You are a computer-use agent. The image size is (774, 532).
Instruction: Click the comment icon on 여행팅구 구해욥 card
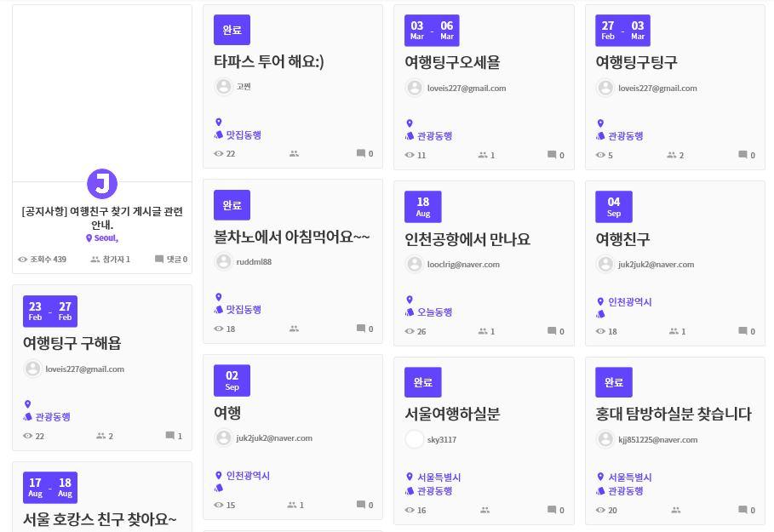pyautogui.click(x=169, y=435)
